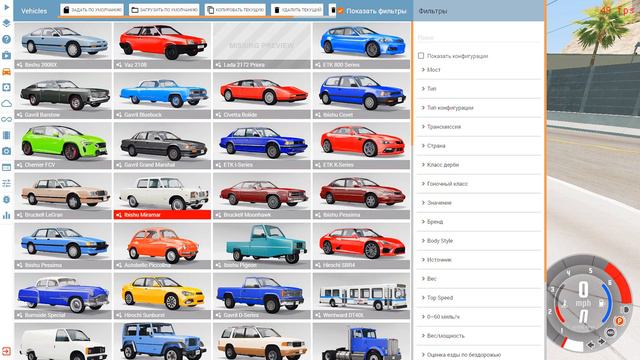The height and width of the screenshot is (360, 640).
Task: Expand the Класс дерби filter
Action: coord(478,165)
